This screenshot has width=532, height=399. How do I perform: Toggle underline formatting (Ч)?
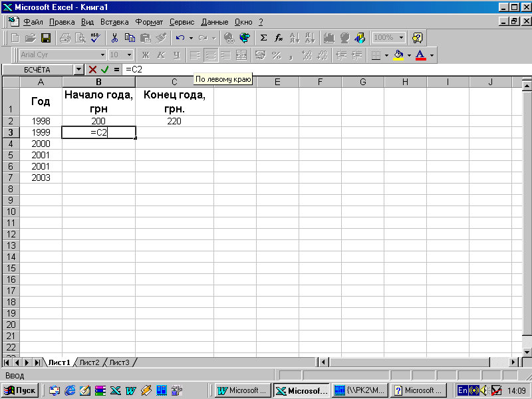(176, 55)
